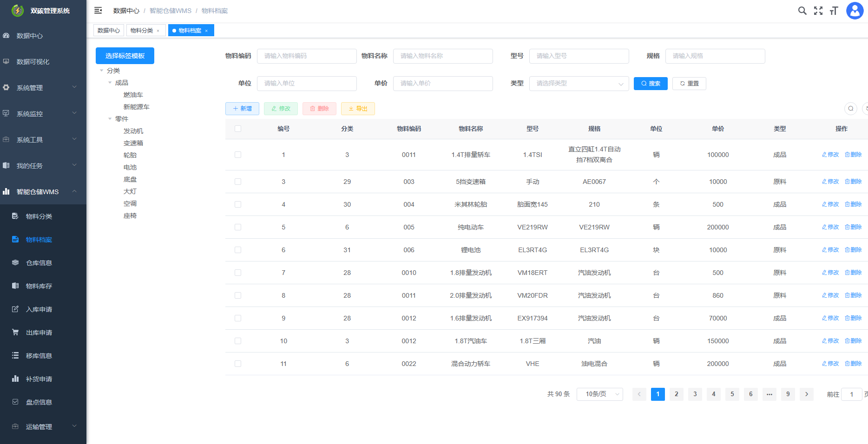868x444 pixels.
Task: Collapse the 分类 root tree node arrow
Action: 101,71
